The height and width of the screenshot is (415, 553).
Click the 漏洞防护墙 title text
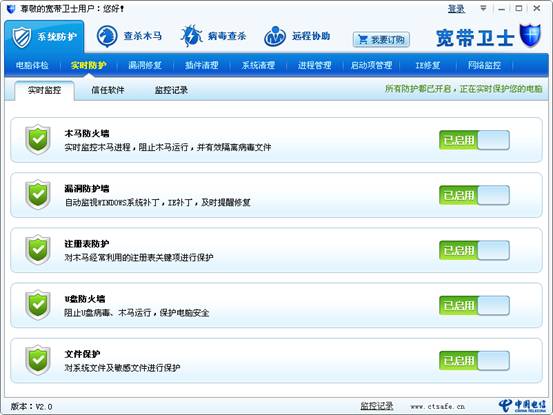click(87, 189)
